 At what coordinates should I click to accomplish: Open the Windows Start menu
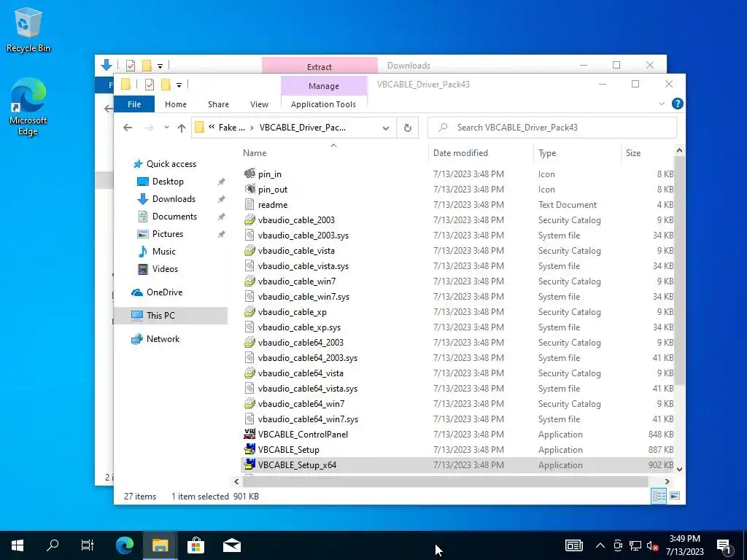point(18,545)
